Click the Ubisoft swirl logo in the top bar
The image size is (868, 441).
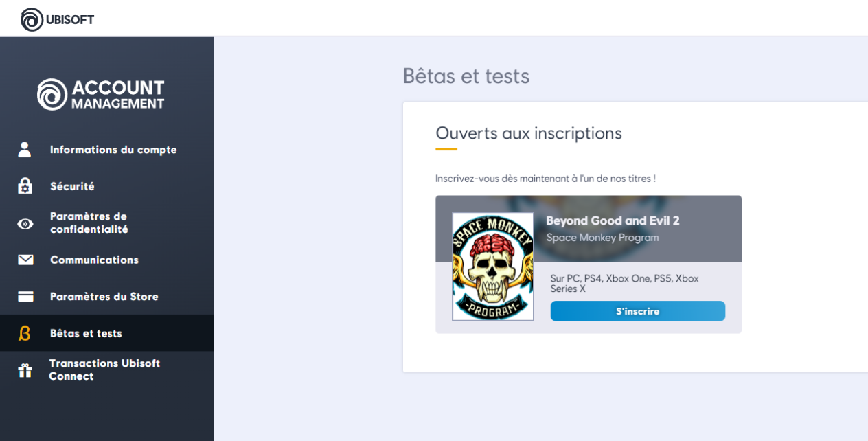32,19
